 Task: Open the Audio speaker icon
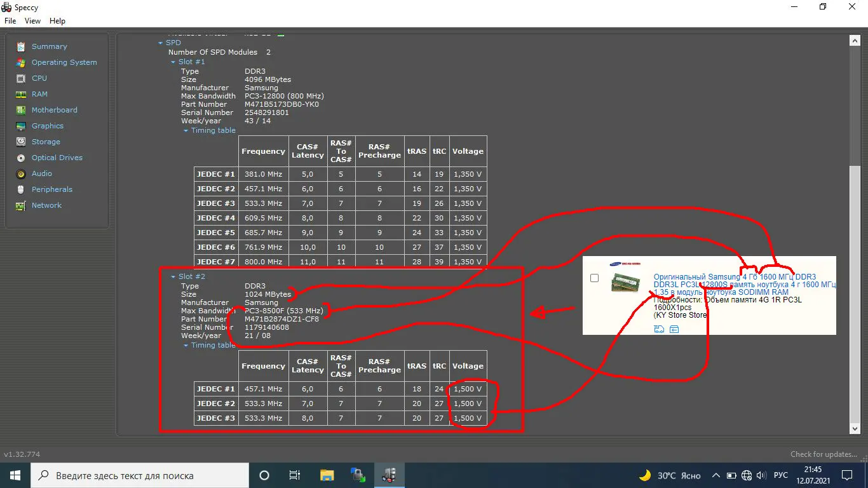tap(21, 173)
